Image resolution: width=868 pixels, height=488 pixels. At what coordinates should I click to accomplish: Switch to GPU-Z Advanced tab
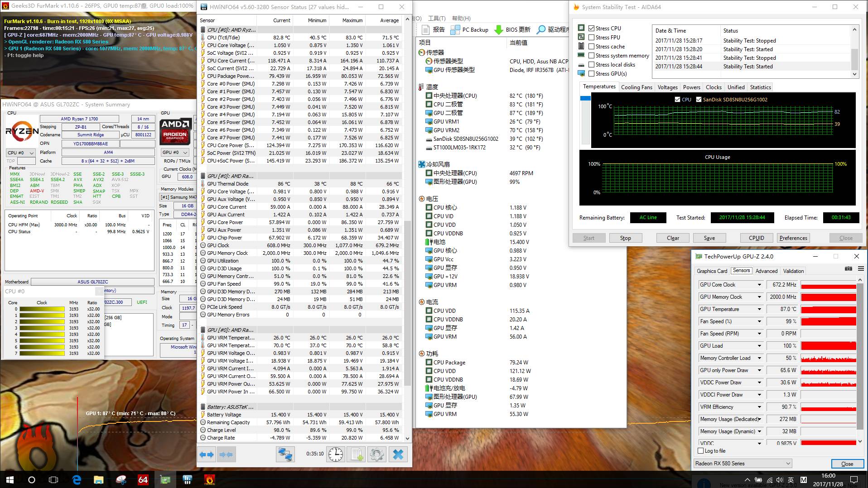(766, 271)
